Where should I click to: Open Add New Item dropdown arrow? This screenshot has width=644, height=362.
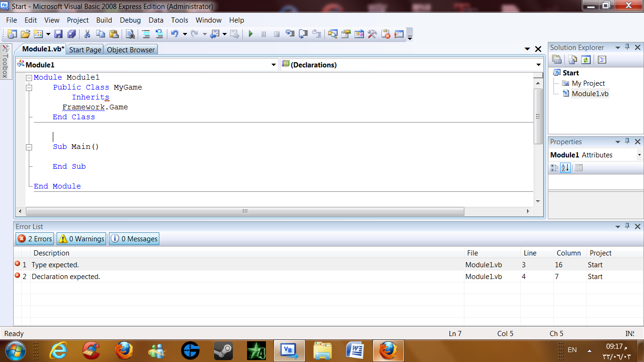coord(48,34)
